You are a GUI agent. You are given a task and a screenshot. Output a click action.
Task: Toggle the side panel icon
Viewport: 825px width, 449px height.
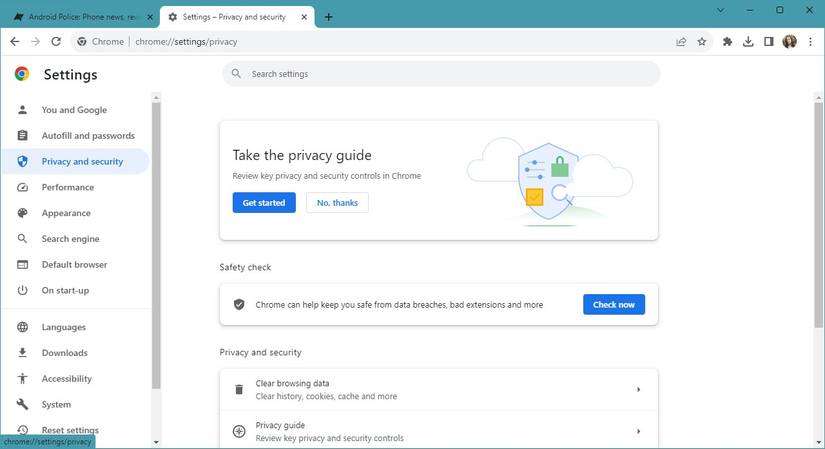tap(769, 42)
